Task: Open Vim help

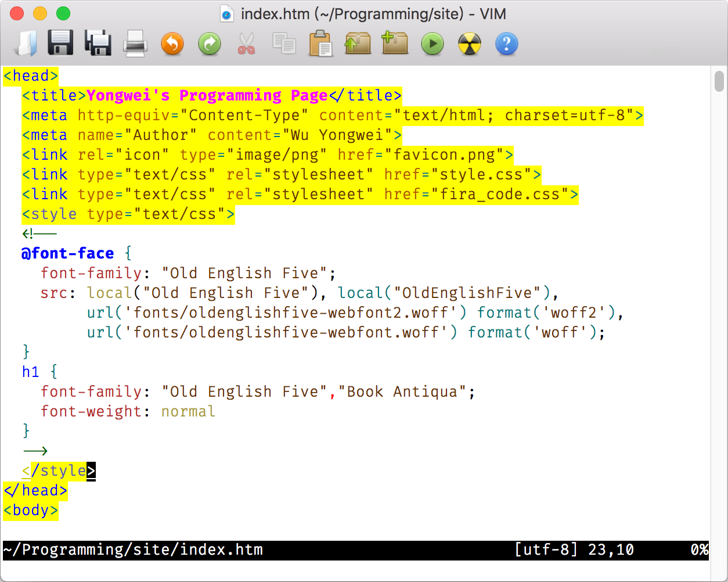Action: (506, 44)
